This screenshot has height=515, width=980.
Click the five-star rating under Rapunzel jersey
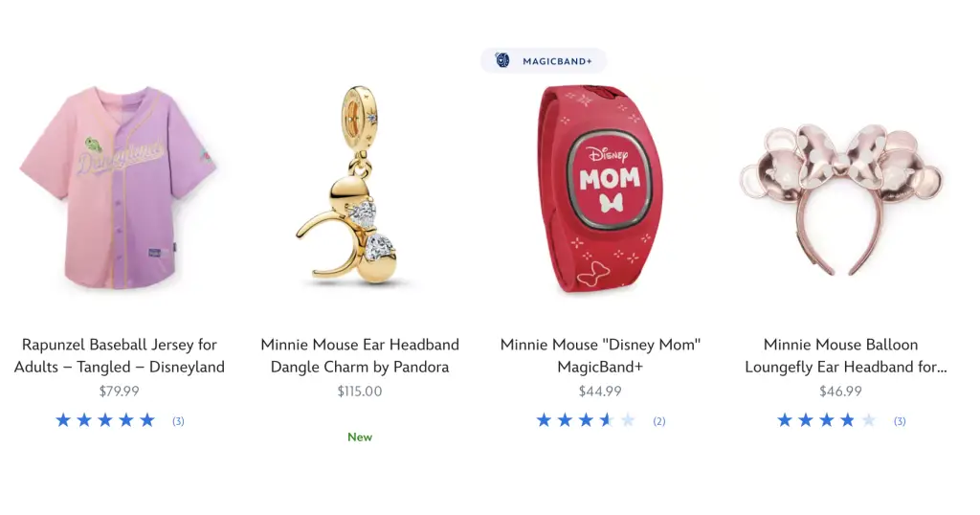105,420
